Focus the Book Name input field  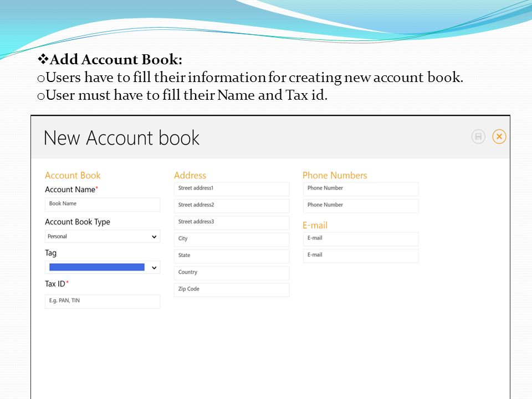click(103, 204)
